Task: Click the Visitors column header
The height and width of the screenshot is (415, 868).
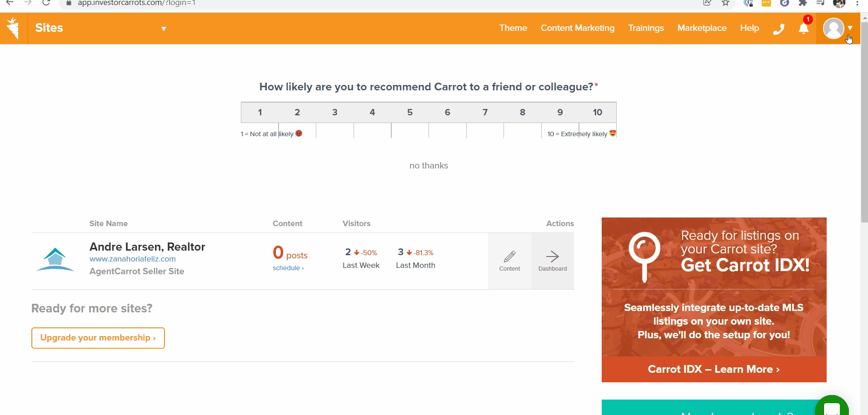Action: tap(356, 223)
